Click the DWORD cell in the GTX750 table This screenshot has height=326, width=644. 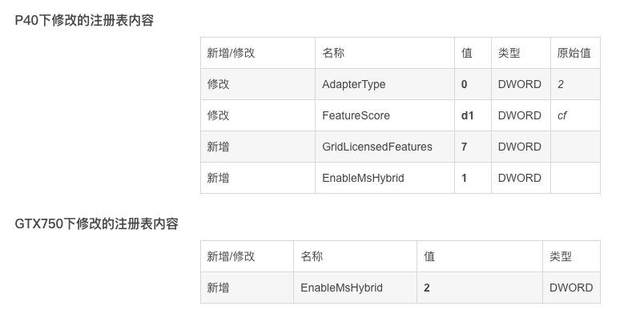coord(571,288)
